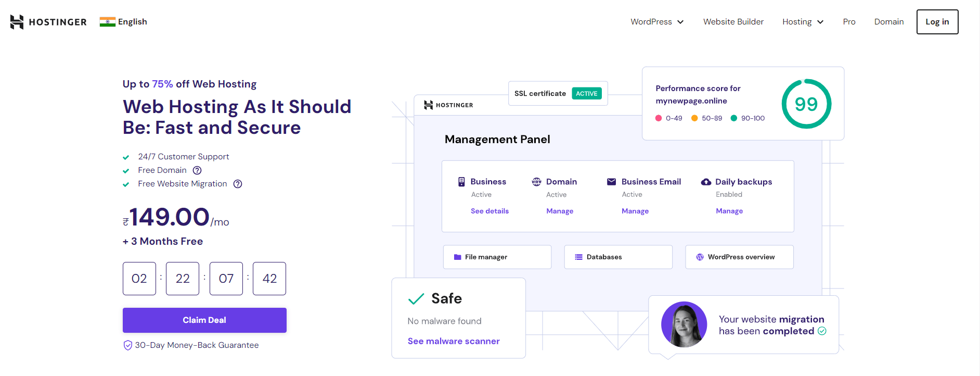Click the performance score 99 circle
Screen dimensions: 980x376
point(806,104)
